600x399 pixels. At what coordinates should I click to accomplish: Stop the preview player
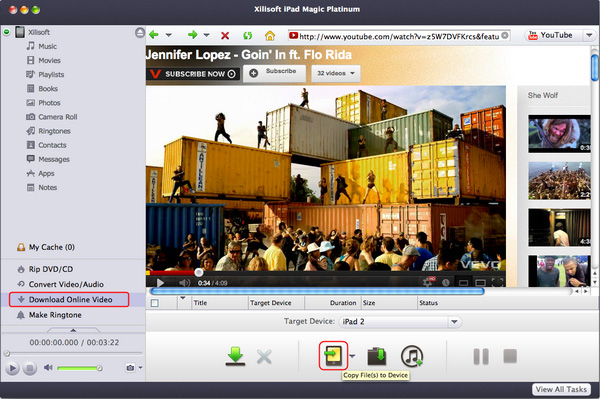pos(29,368)
